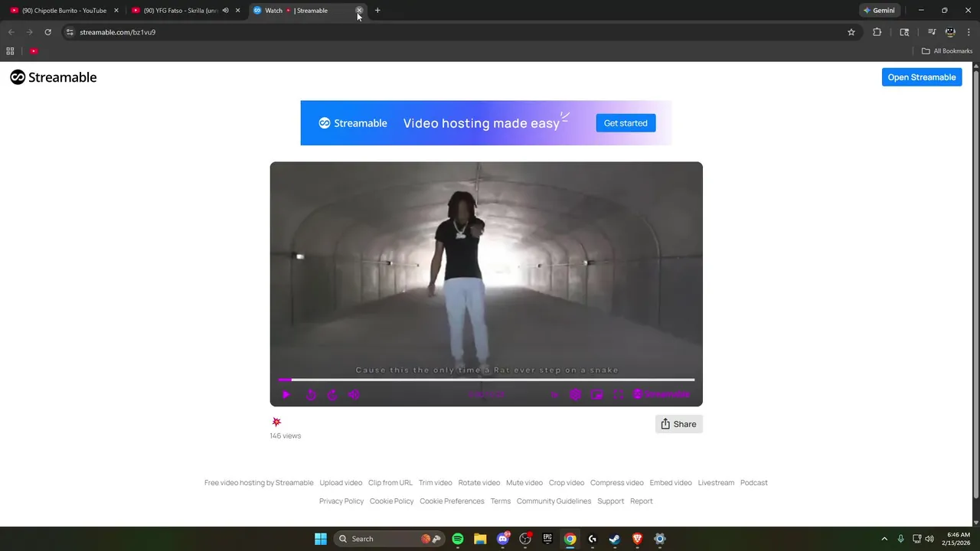This screenshot has width=980, height=551.
Task: Open playback speed 1x menu
Action: click(x=554, y=395)
